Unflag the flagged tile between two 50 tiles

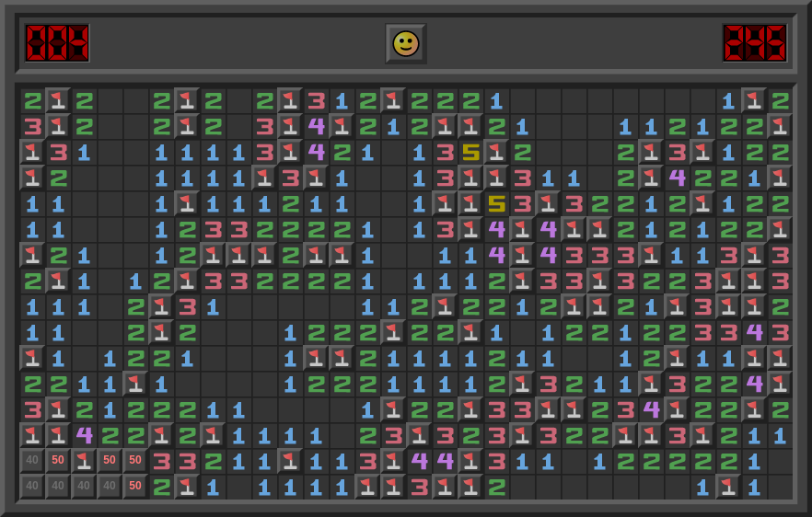coord(85,461)
